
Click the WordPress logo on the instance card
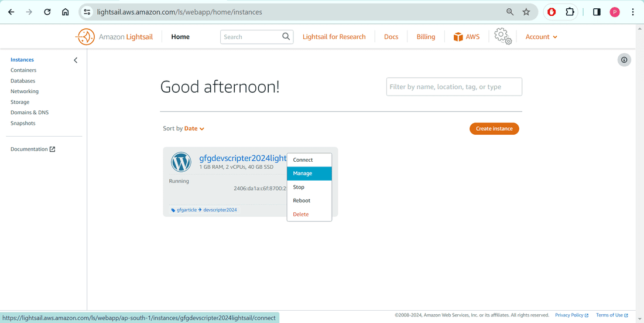[181, 162]
